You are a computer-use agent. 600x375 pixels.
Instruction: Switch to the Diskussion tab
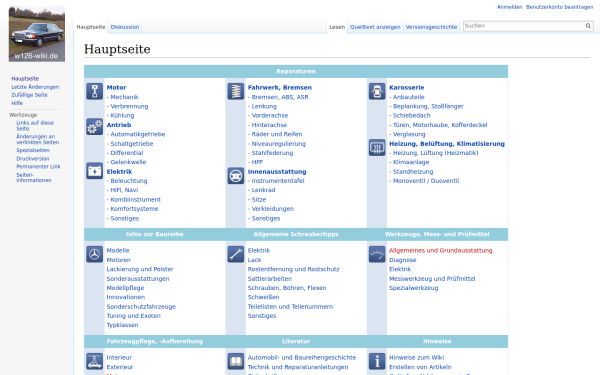(x=125, y=27)
